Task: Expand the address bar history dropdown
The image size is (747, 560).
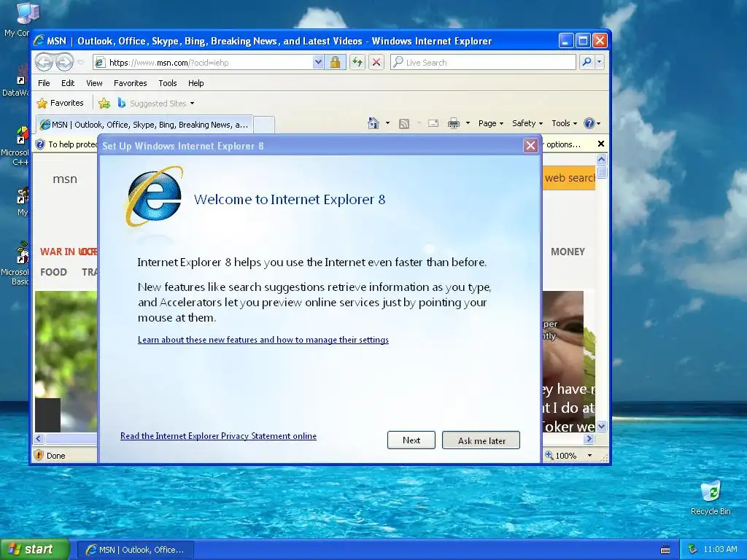Action: tap(318, 63)
